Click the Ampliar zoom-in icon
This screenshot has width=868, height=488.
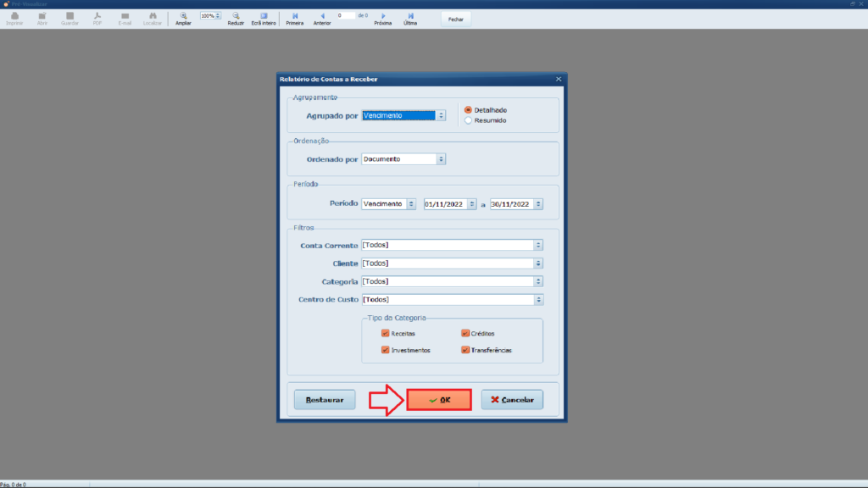tap(183, 16)
